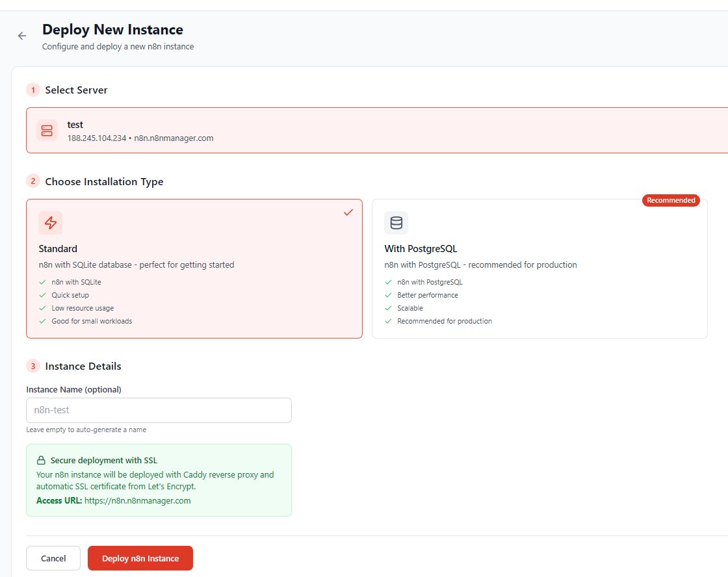Open the Access URL https://n8n.n8nmanager.com
Image resolution: width=728 pixels, height=577 pixels.
(x=137, y=500)
